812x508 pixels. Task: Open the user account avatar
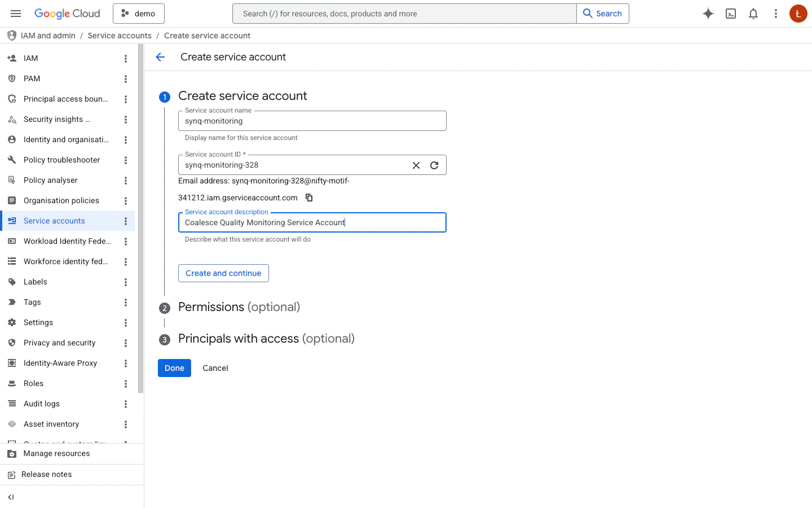coord(798,14)
